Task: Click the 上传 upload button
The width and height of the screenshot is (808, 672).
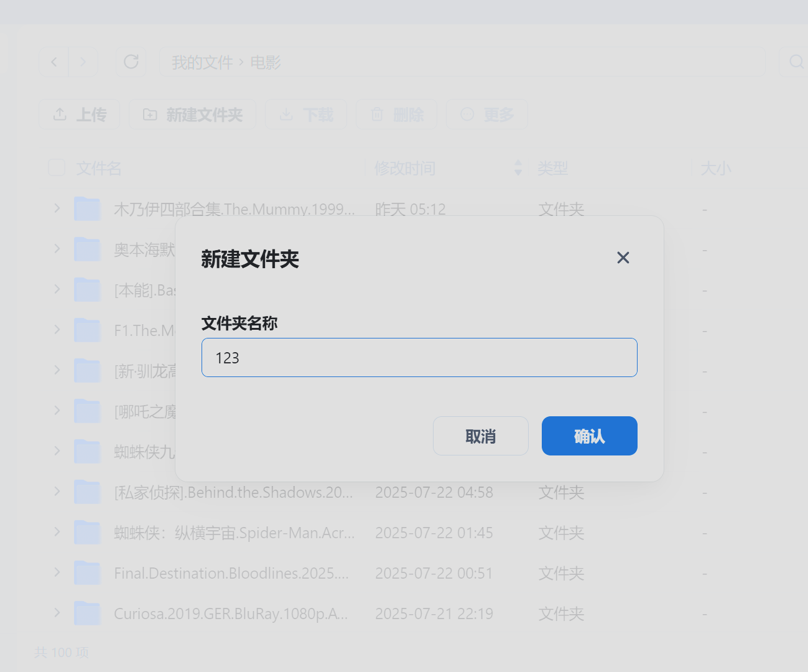Action: pyautogui.click(x=80, y=114)
